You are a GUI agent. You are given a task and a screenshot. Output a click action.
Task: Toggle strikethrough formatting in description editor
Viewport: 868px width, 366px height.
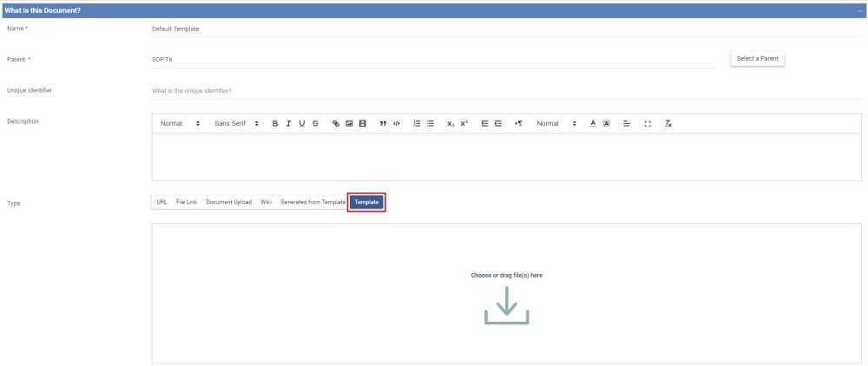[315, 124]
